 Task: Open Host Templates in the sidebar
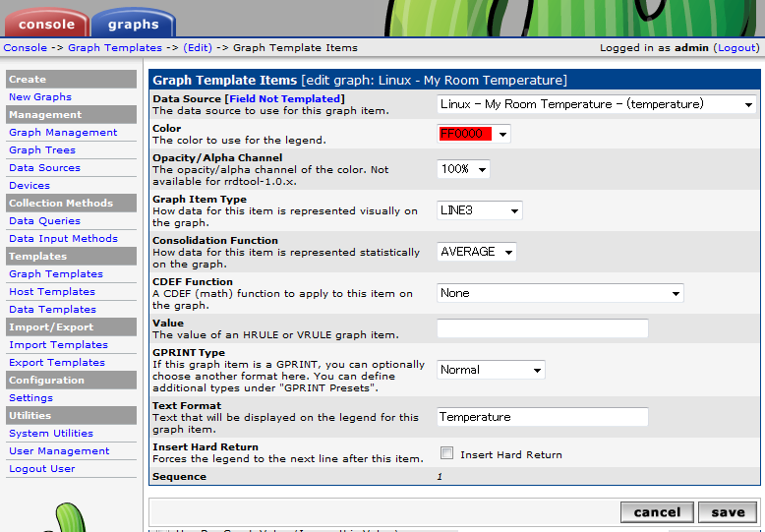tap(52, 292)
